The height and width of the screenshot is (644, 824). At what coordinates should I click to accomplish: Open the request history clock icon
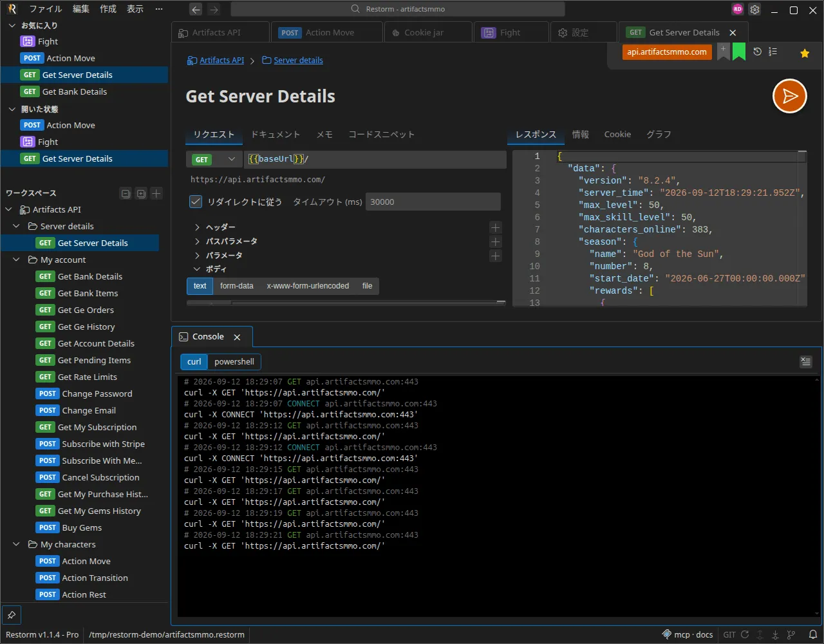758,52
